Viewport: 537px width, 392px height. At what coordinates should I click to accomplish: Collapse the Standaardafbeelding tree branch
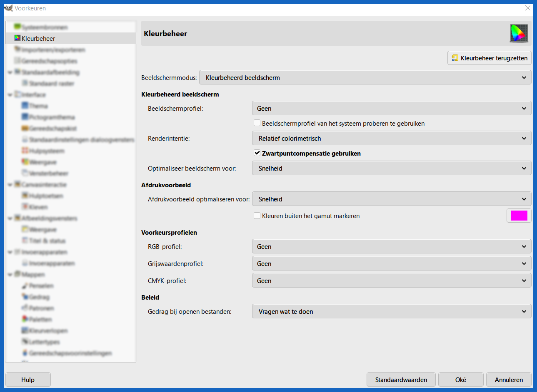(10, 72)
